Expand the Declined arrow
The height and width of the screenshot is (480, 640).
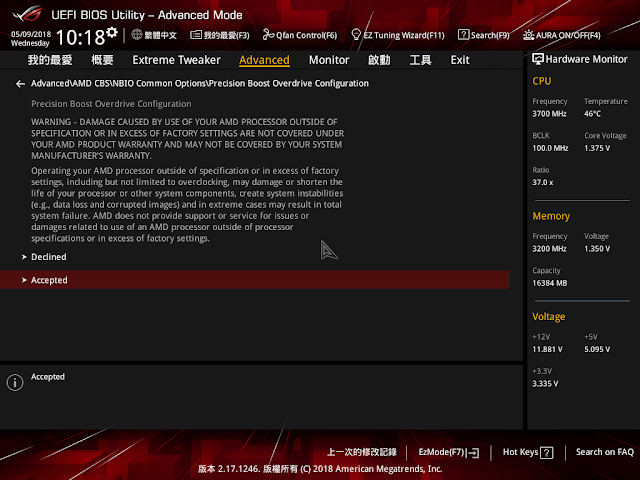(x=24, y=257)
